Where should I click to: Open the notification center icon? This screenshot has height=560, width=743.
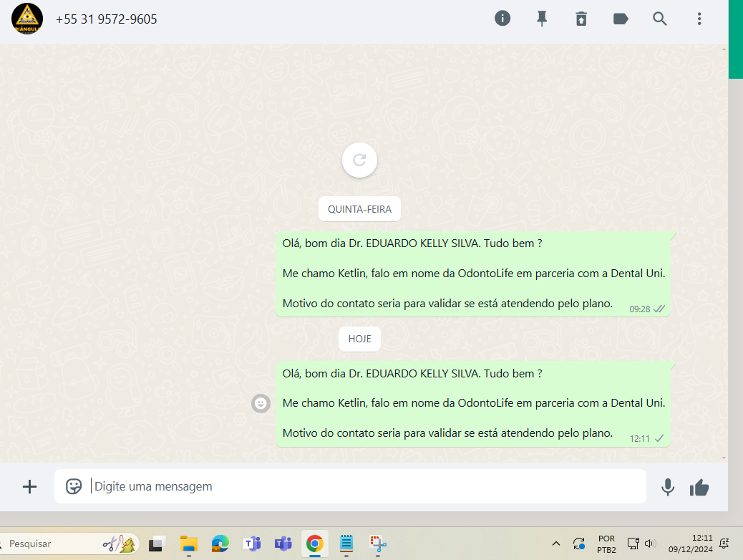tap(724, 544)
